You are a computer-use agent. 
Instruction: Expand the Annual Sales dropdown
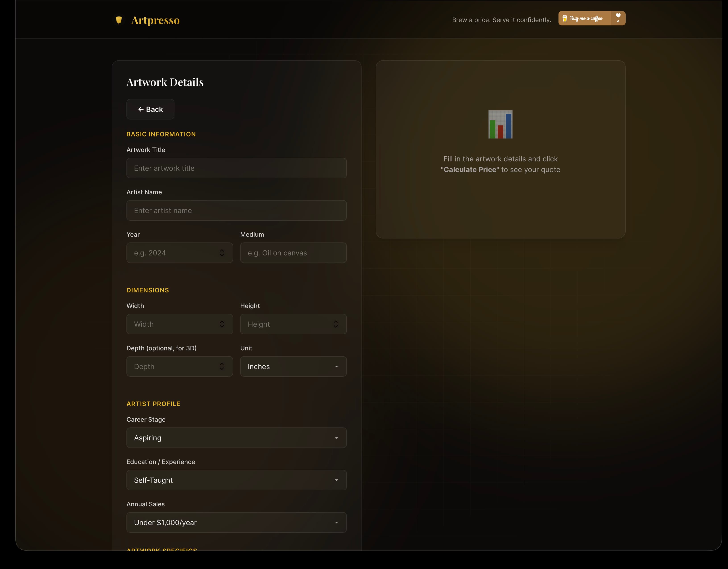(x=237, y=522)
